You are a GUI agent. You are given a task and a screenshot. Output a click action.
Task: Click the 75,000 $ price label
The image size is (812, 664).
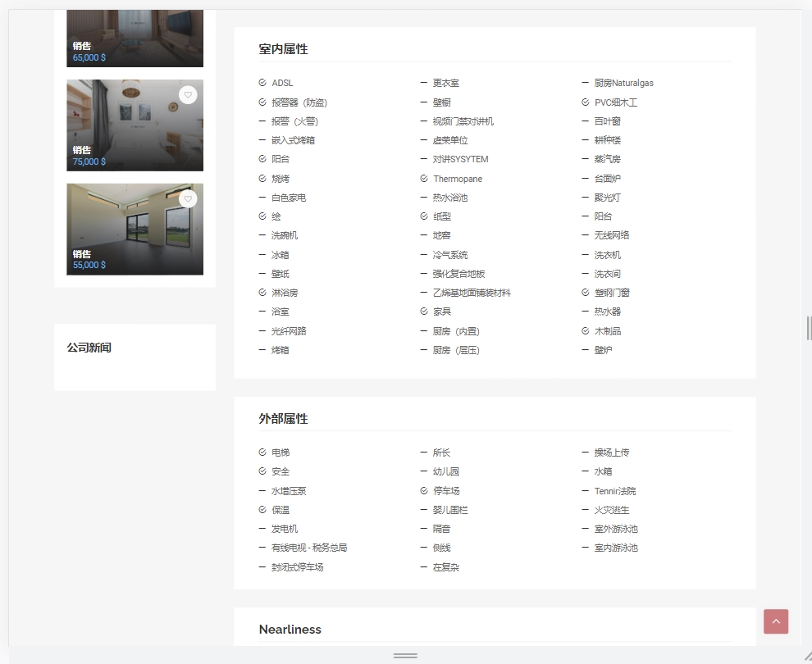(89, 161)
